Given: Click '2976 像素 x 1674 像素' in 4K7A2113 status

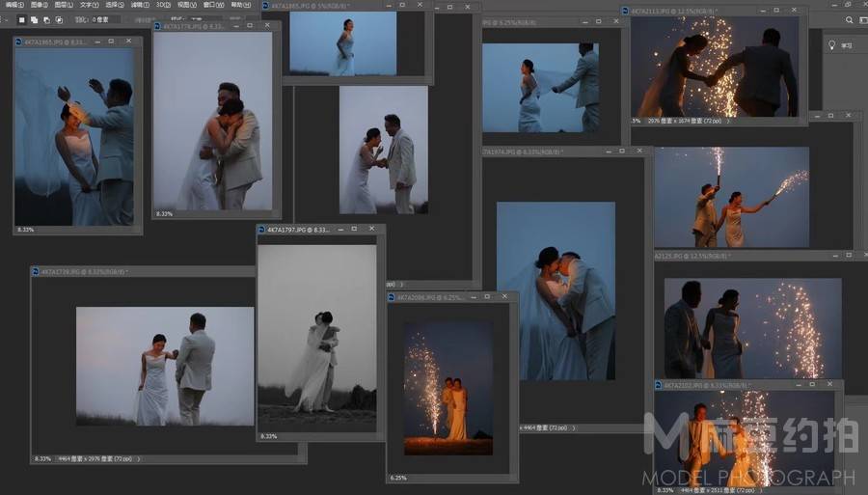Looking at the screenshot, I should coord(675,121).
